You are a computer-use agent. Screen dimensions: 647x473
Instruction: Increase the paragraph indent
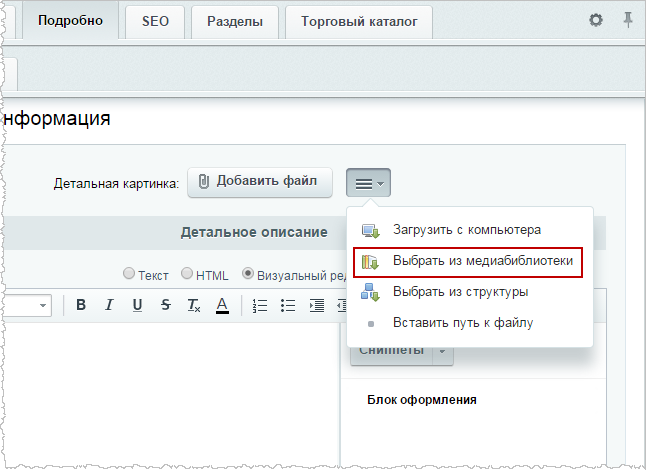316,305
